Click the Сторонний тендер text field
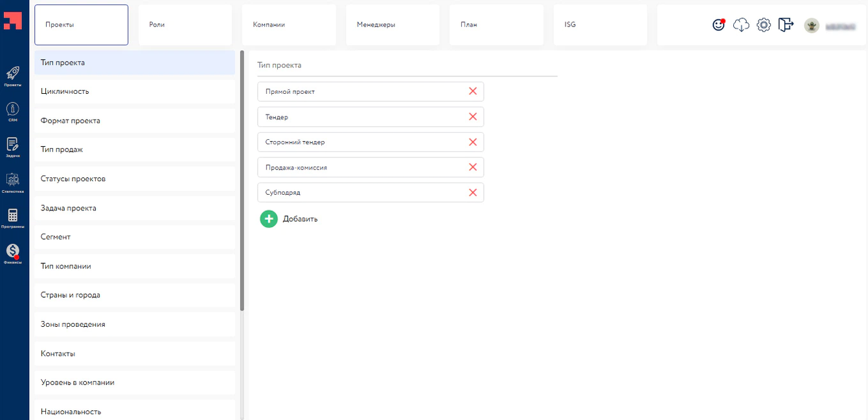The image size is (868, 420). pos(371,142)
